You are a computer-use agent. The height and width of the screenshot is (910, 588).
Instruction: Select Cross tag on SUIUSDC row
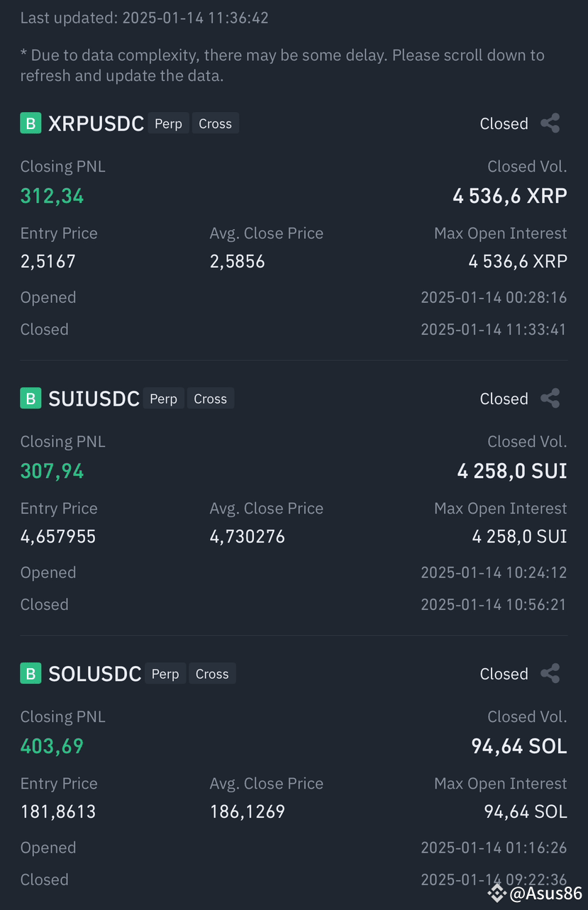point(211,399)
